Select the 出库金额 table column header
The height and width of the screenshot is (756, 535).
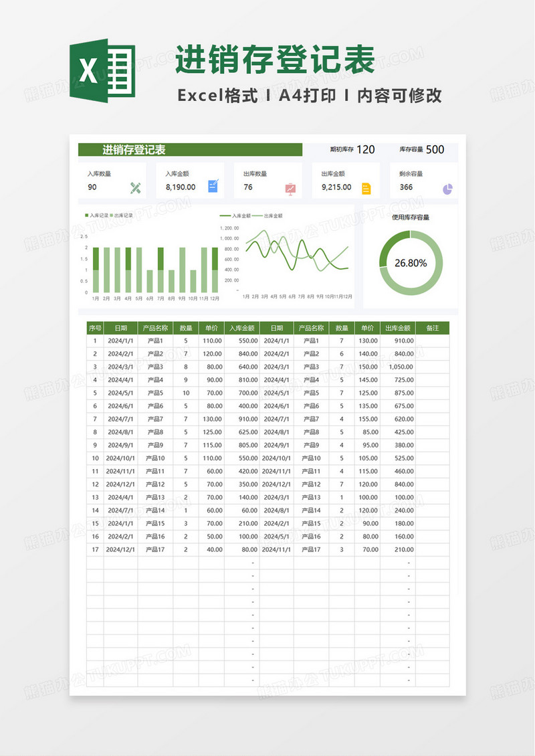tap(398, 328)
